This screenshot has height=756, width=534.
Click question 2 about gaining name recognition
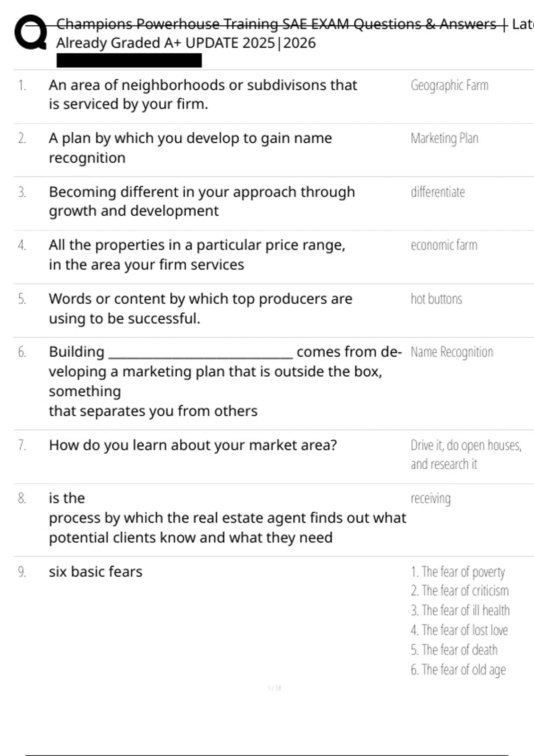click(x=190, y=148)
